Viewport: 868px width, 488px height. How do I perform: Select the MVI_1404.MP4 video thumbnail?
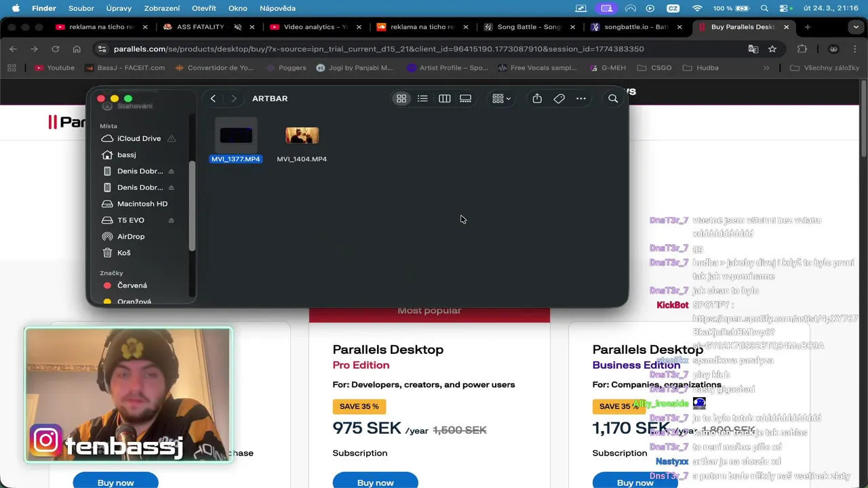pos(302,136)
